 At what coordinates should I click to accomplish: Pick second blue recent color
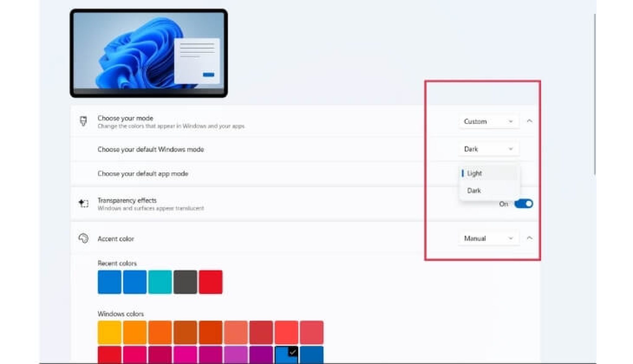(x=135, y=282)
